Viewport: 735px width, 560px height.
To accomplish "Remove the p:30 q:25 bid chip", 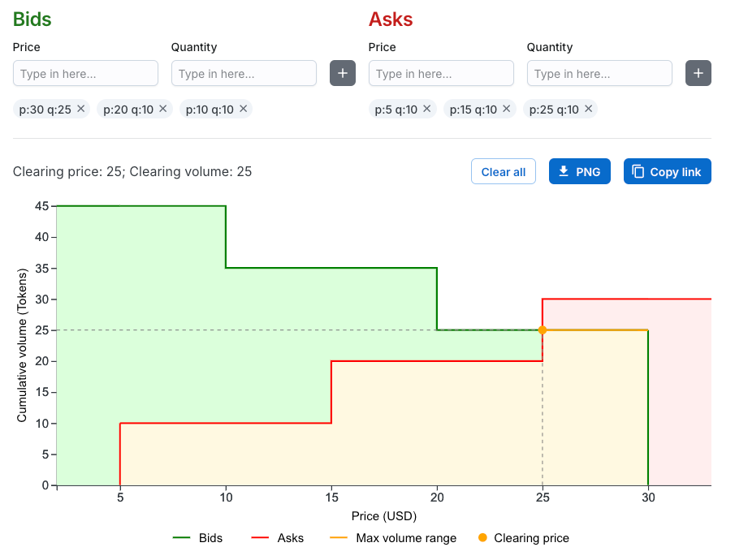I will click(81, 109).
